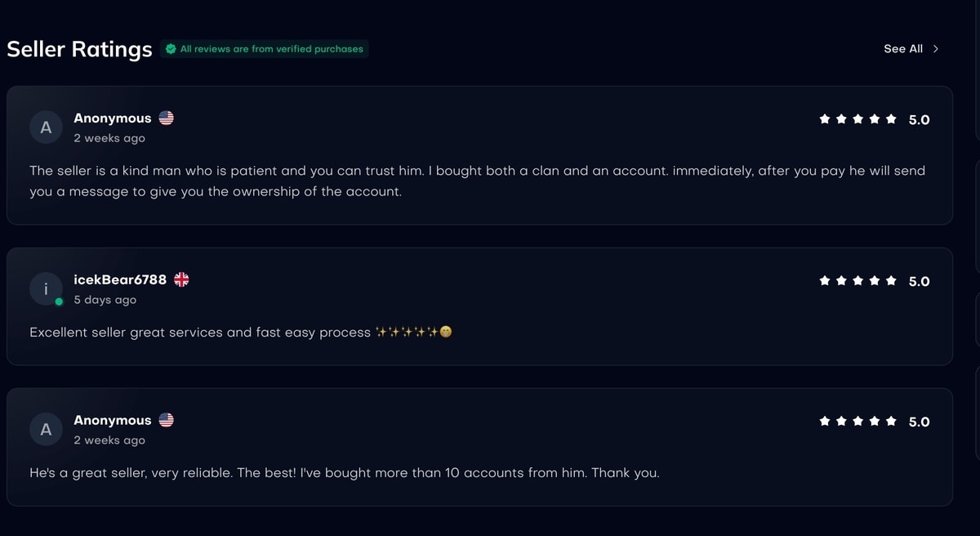Click the star rating of icekBear6788's review
The width and height of the screenshot is (980, 536).
[x=857, y=281]
